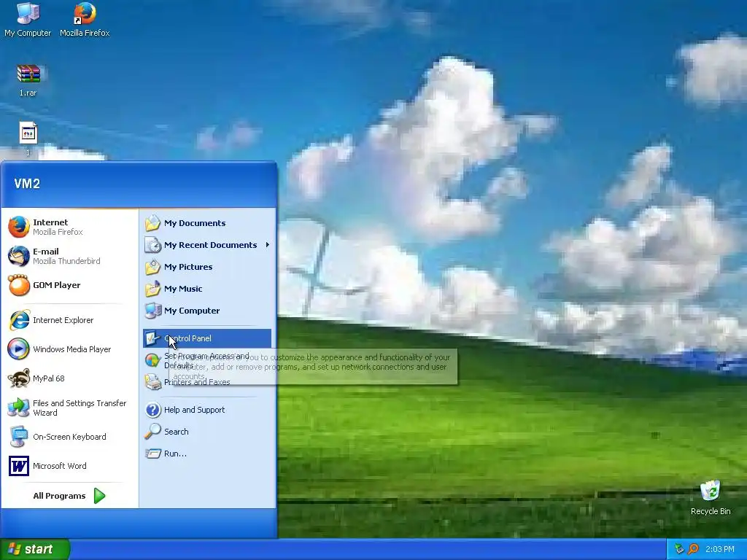Open the Run... dialog
Image resolution: width=747 pixels, height=560 pixels.
207,454
